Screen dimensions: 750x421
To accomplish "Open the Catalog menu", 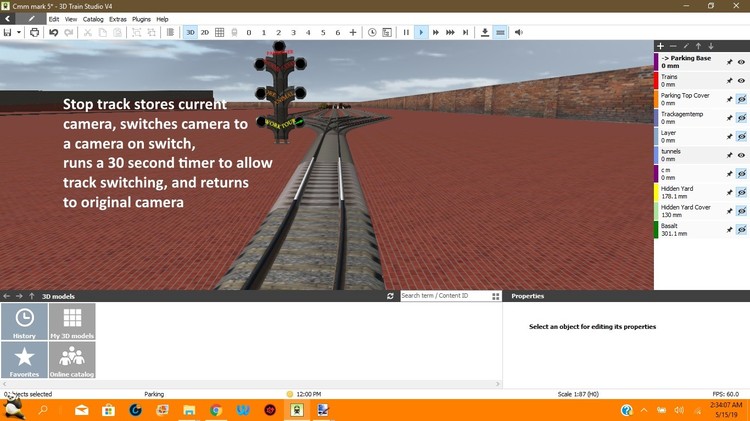I will click(93, 19).
